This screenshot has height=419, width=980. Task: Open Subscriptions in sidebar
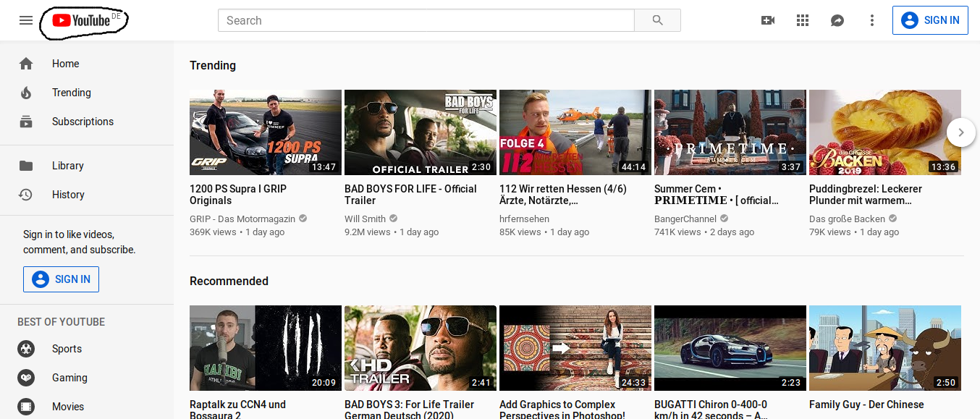click(87, 122)
